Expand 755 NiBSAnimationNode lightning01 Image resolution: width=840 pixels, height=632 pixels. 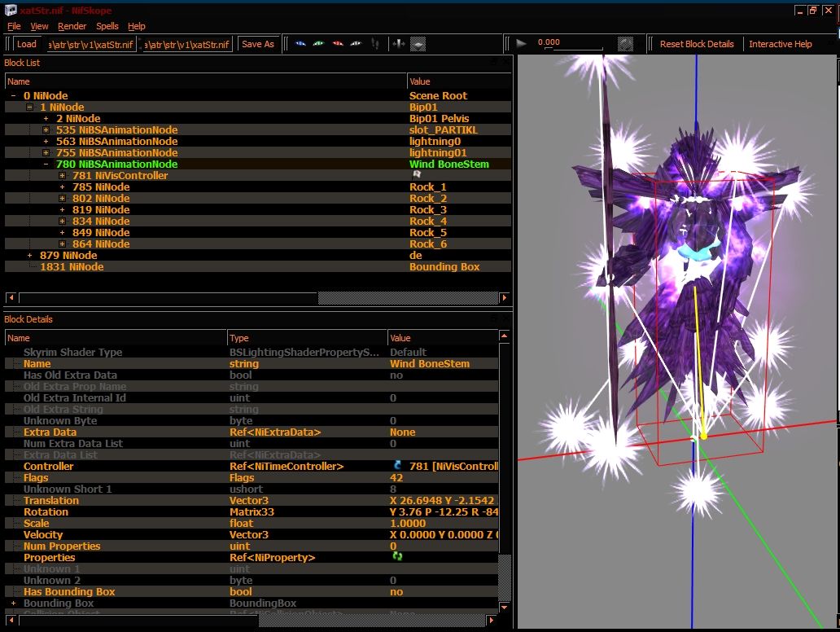[46, 152]
